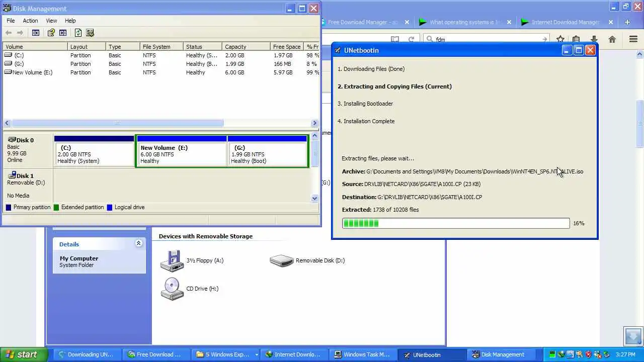644x362 pixels.
Task: Sort by the Capacity column header
Action: coord(246,47)
